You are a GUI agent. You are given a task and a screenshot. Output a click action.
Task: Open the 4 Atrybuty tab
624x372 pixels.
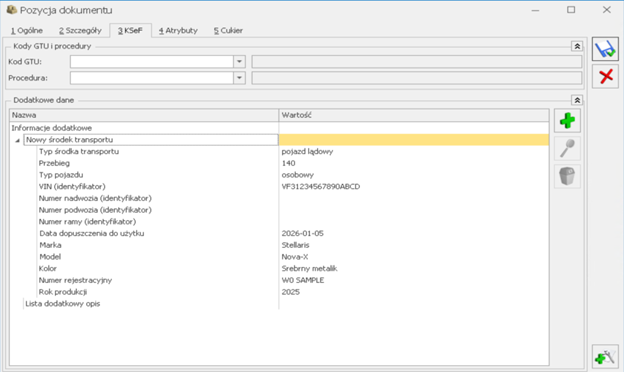point(178,31)
